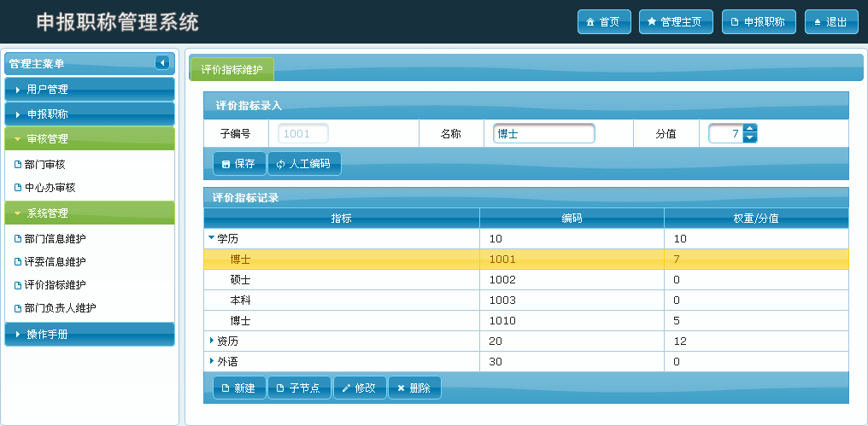Click the refresh icon on 人工编码 button
This screenshot has height=426, width=868.
click(280, 164)
